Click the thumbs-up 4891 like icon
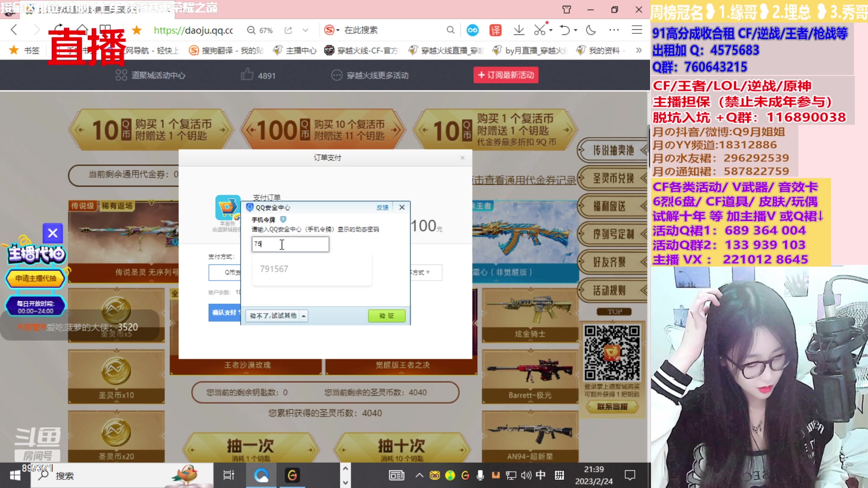This screenshot has width=868, height=488. point(247,75)
